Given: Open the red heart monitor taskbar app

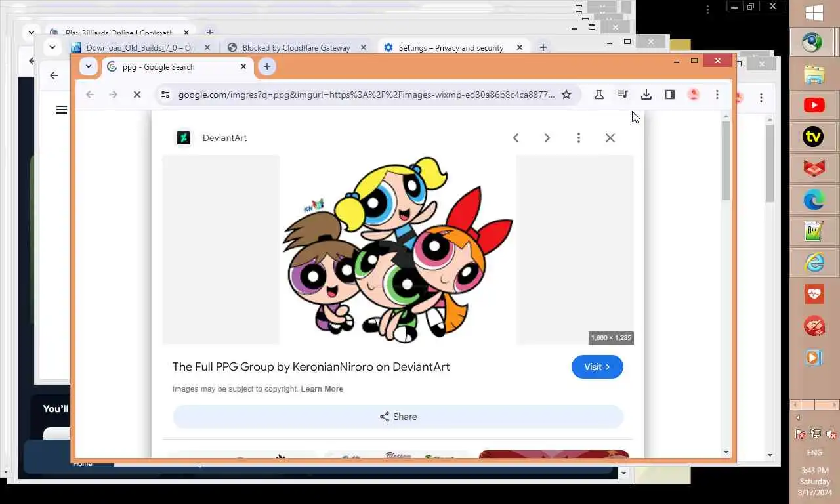Looking at the screenshot, I should (814, 294).
